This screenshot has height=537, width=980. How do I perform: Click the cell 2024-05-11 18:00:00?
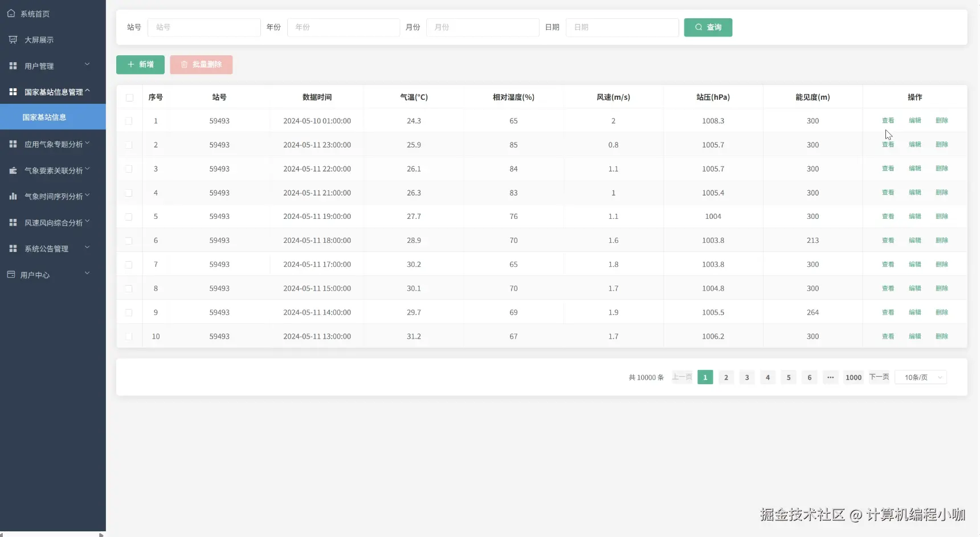click(x=317, y=241)
